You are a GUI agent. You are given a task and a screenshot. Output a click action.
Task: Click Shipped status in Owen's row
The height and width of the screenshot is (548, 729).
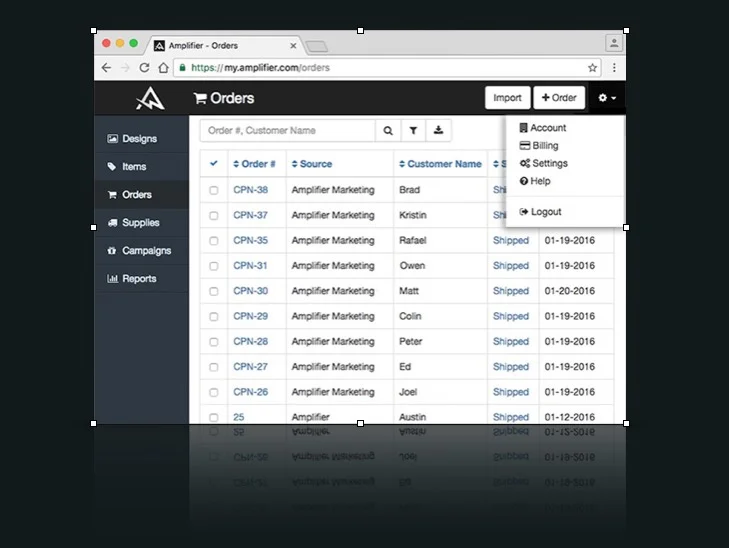click(511, 266)
